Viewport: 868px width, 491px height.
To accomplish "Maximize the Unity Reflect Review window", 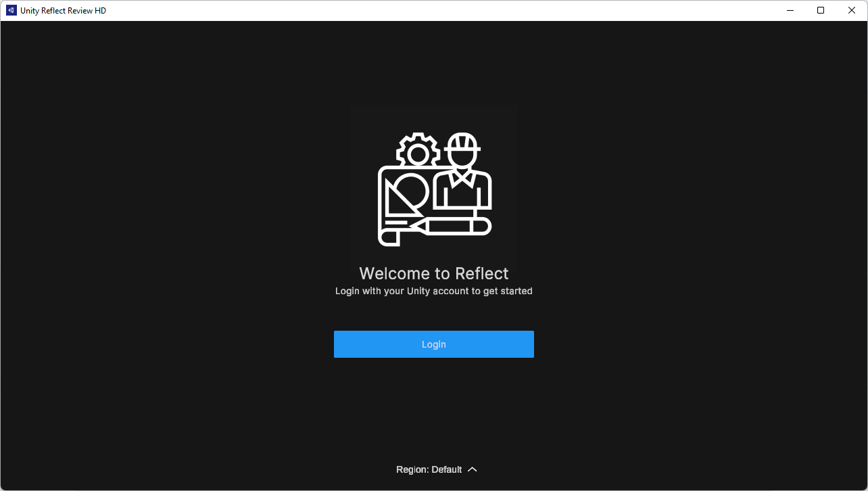I will point(821,10).
